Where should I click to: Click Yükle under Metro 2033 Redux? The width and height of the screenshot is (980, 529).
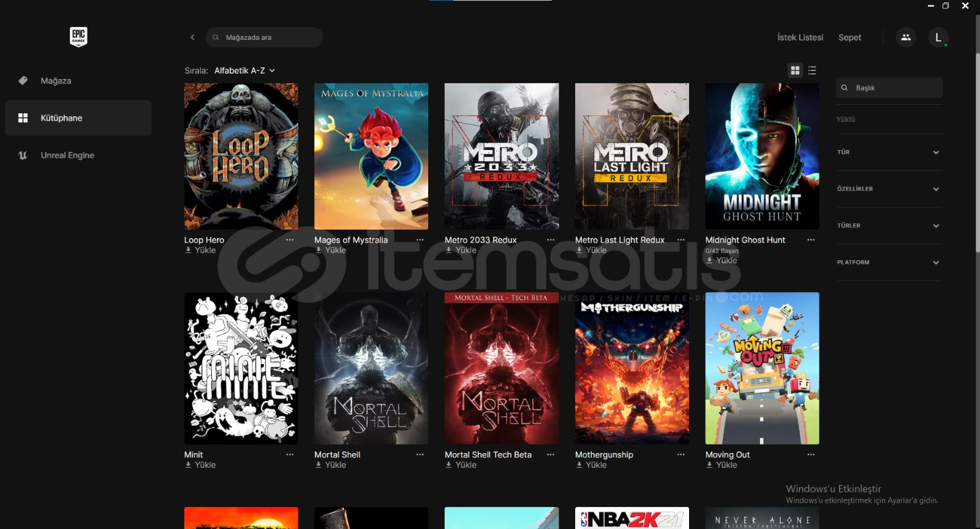click(461, 250)
